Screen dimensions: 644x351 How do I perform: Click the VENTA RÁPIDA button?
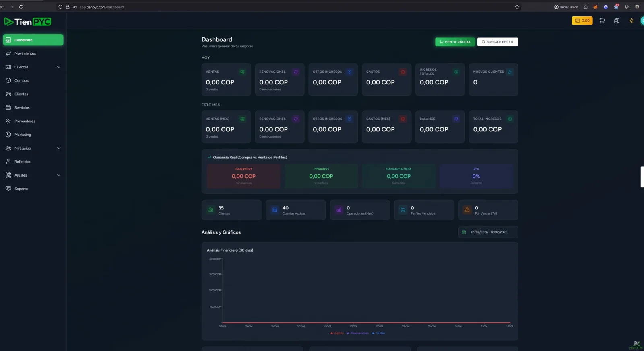455,42
